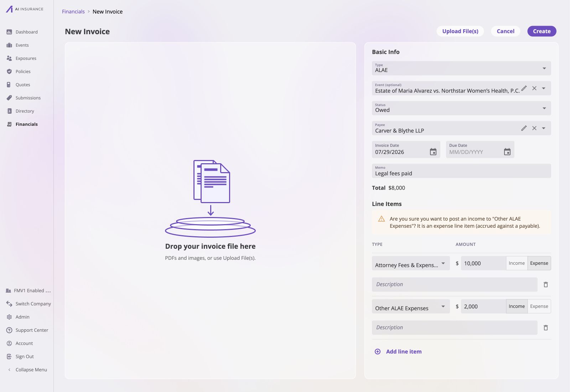Set Other ALAE Expenses line to Expense
Screen dimensions: 570x392
[539, 306]
